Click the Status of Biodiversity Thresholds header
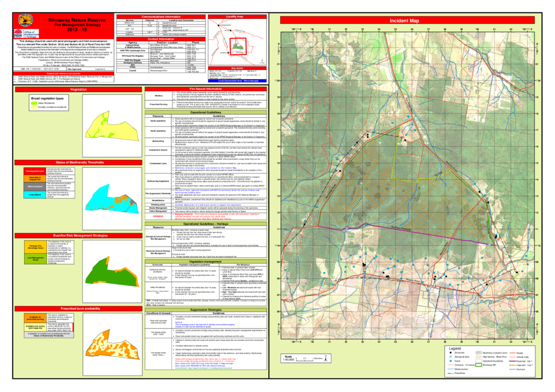This screenshot has height=392, width=555. (x=79, y=163)
